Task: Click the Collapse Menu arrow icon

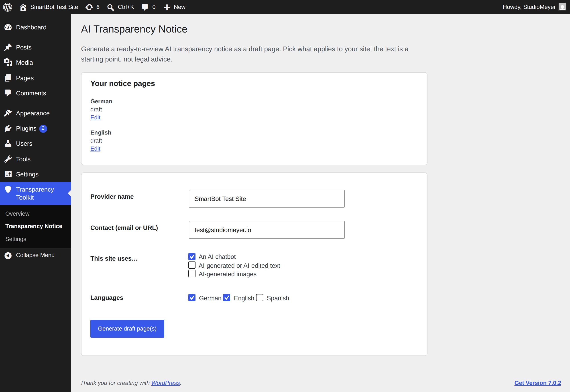Action: (8, 255)
